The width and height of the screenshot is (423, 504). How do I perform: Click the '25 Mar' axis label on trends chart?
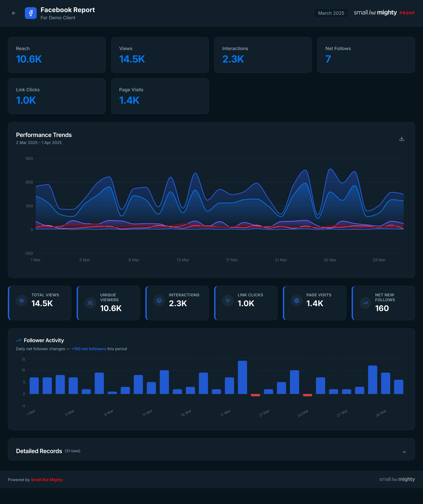tap(330, 260)
